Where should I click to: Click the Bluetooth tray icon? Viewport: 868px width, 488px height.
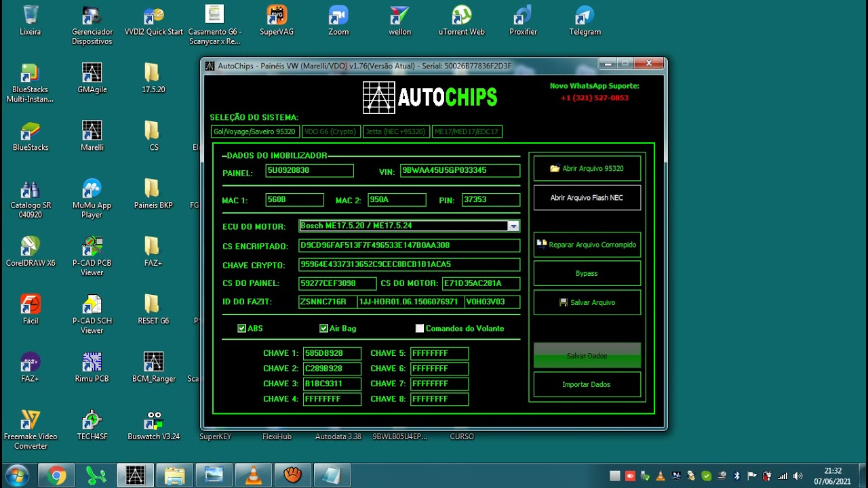737,476
